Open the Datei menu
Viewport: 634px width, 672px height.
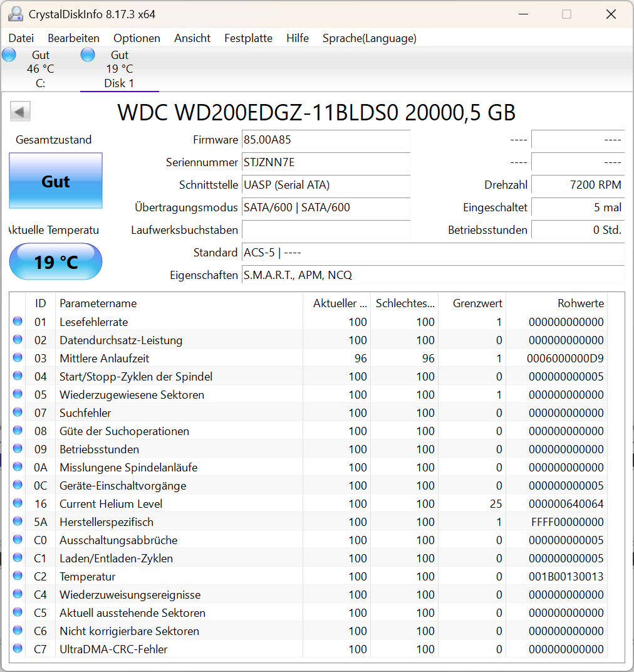click(x=21, y=38)
